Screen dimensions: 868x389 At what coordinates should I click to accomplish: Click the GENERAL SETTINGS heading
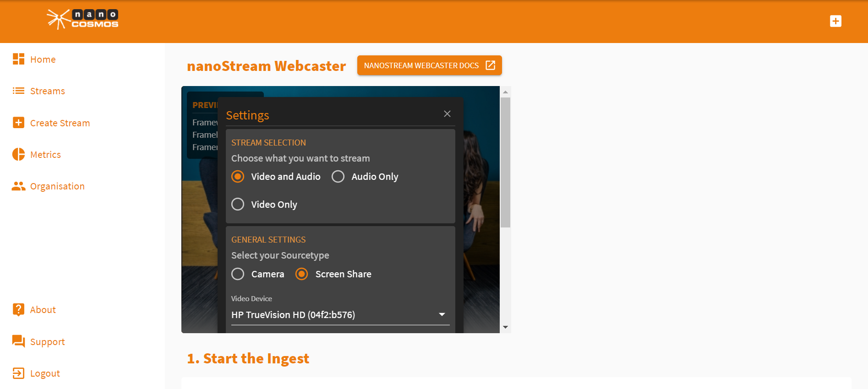(x=268, y=240)
